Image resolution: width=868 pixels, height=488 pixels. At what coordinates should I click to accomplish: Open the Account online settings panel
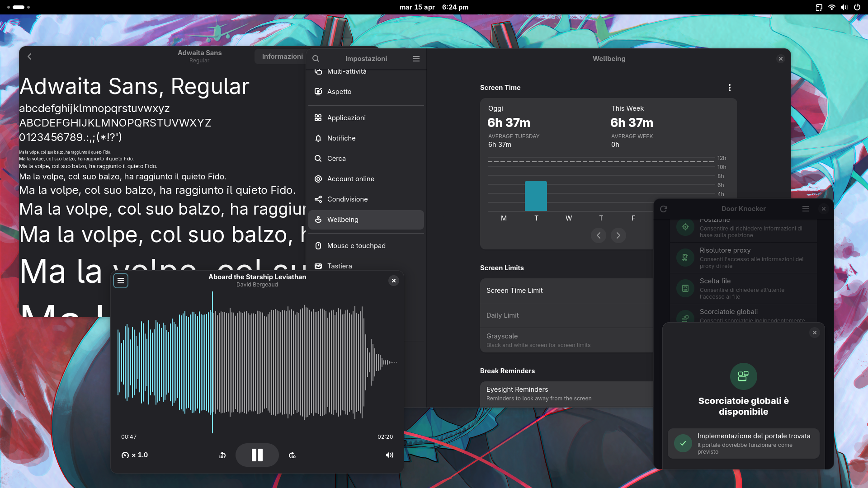tap(366, 179)
